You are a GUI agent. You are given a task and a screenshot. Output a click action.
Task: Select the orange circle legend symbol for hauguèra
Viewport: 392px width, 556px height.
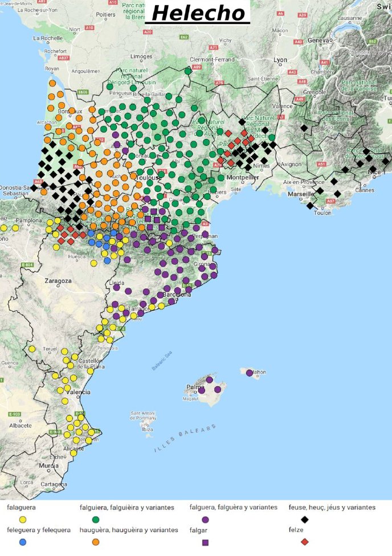coord(95,542)
